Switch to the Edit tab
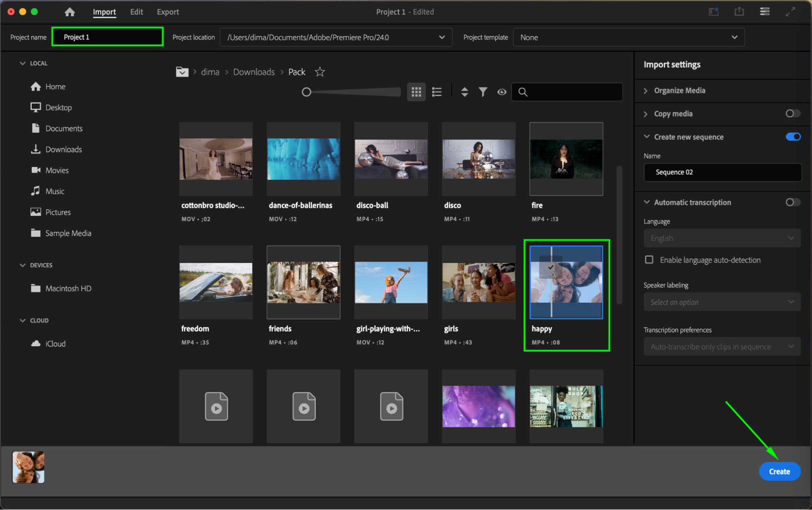Image resolution: width=812 pixels, height=510 pixels. click(x=136, y=12)
